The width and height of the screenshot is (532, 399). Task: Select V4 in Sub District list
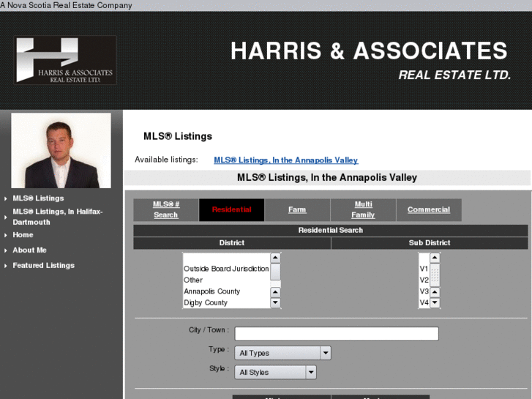[x=424, y=302]
